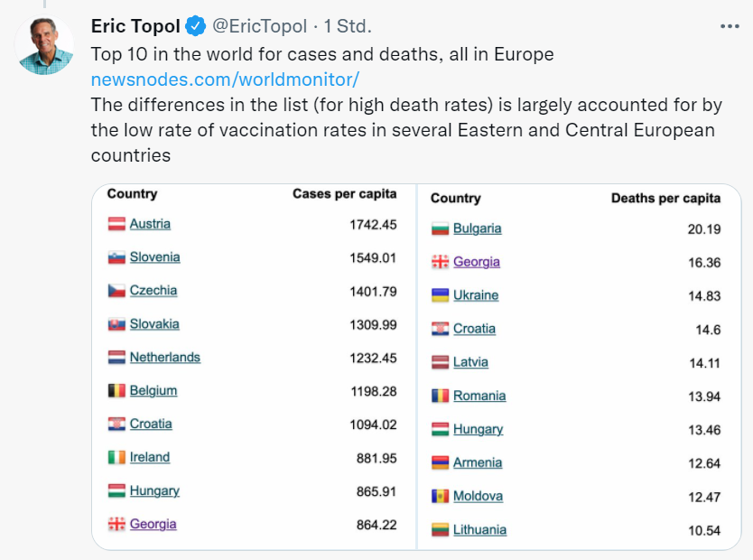Click the Cases per capita column header
753x560 pixels.
pos(344,193)
